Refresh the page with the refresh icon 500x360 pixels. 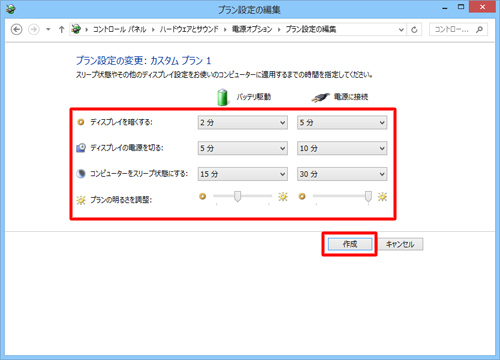click(414, 30)
